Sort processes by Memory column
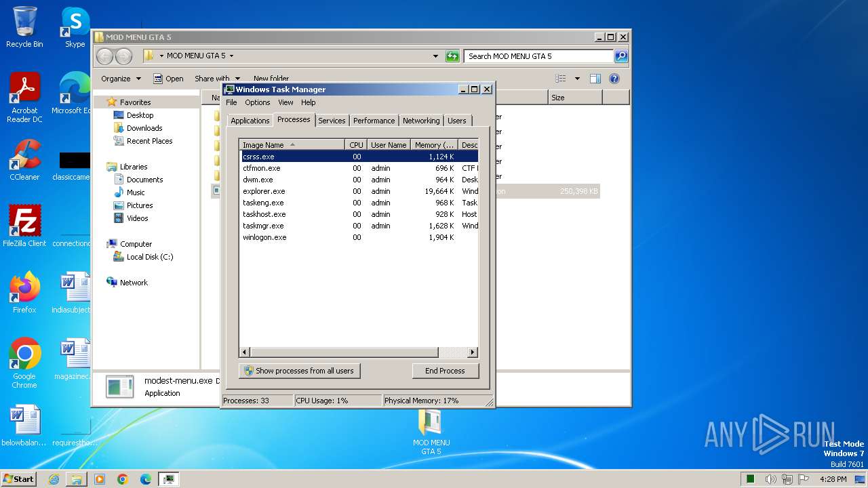This screenshot has width=868, height=488. coord(434,145)
